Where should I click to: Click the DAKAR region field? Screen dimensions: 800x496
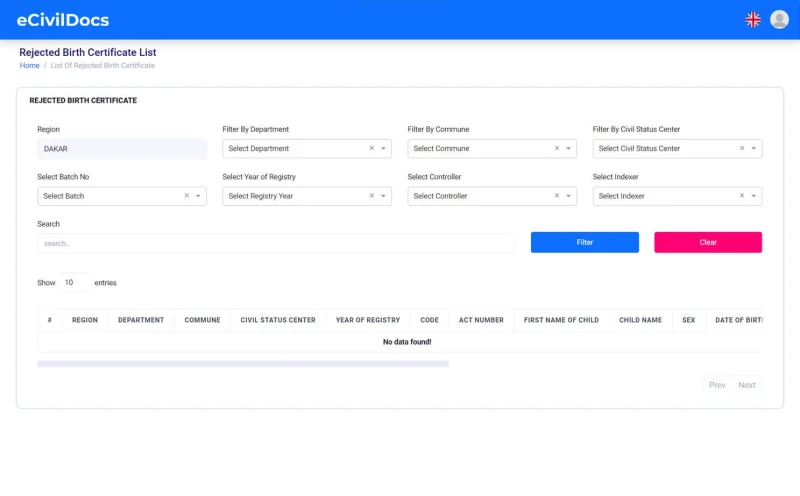pyautogui.click(x=122, y=148)
